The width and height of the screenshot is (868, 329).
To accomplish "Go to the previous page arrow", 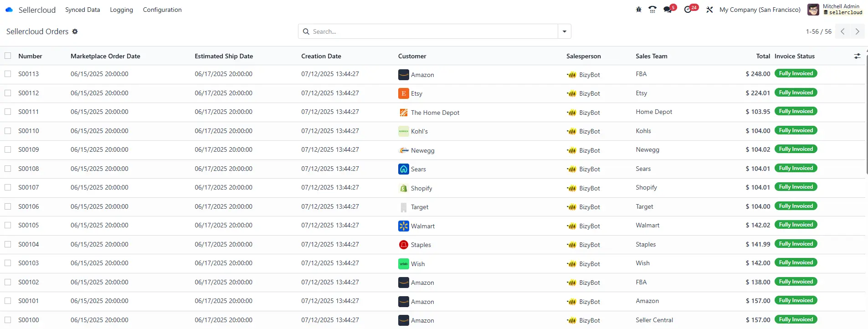I will click(842, 31).
